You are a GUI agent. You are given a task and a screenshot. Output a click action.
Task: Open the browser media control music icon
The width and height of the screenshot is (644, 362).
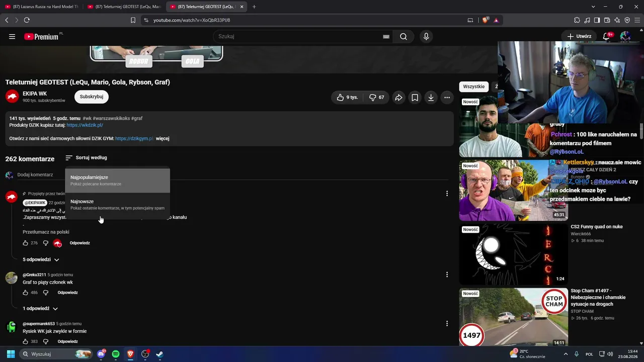(x=587, y=20)
